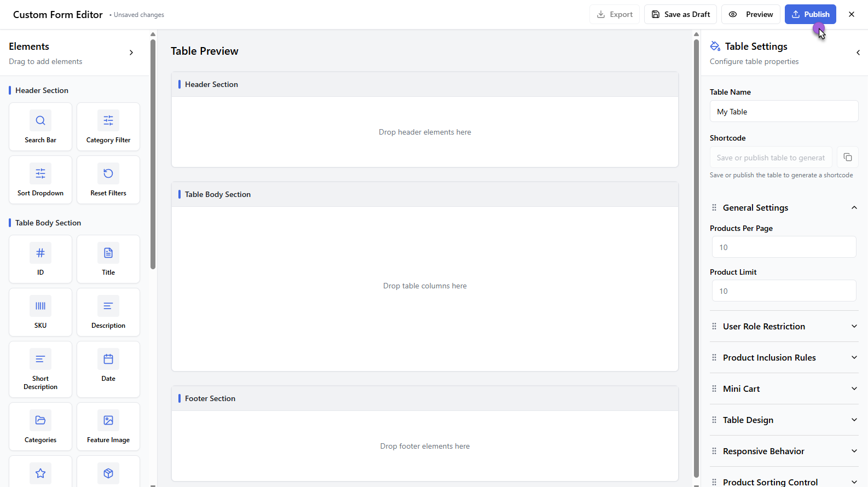The image size is (868, 487).
Task: Click the Date calendar element icon
Action: click(108, 359)
